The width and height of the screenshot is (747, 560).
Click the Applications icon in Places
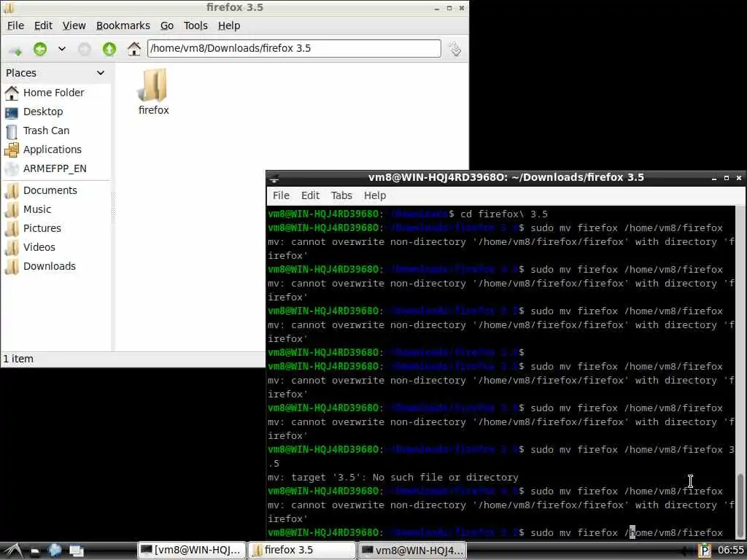coord(12,149)
